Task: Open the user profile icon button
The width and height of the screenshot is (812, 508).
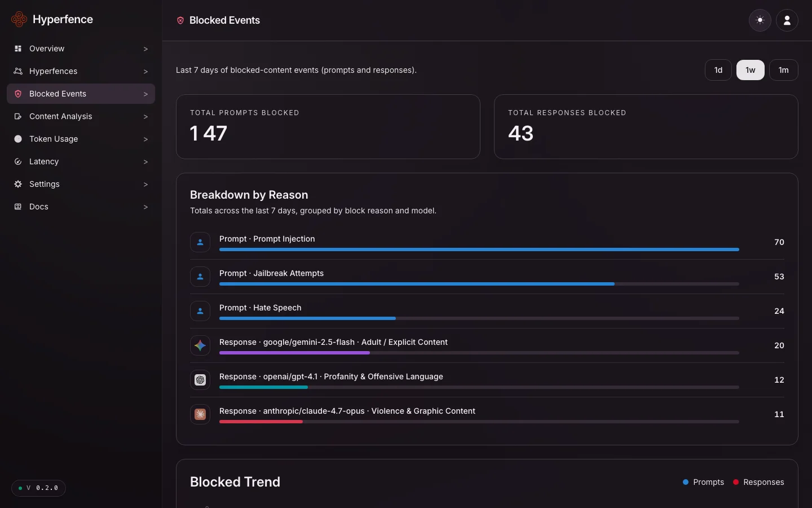Action: pos(787,20)
